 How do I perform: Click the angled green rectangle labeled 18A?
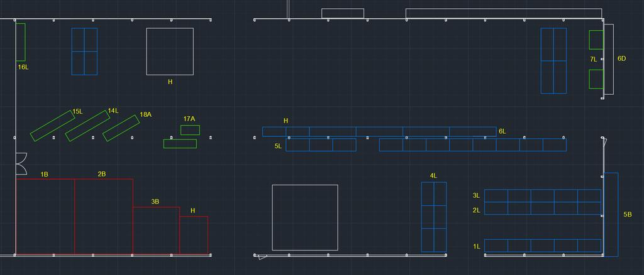click(x=121, y=128)
